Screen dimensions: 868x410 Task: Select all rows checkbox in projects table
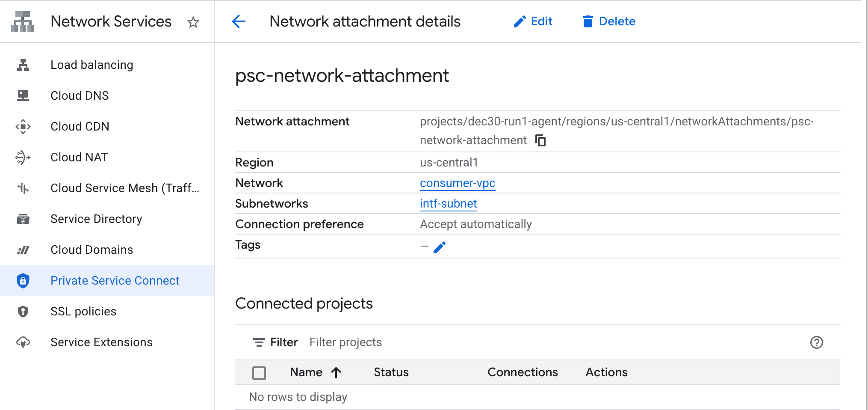(x=259, y=373)
